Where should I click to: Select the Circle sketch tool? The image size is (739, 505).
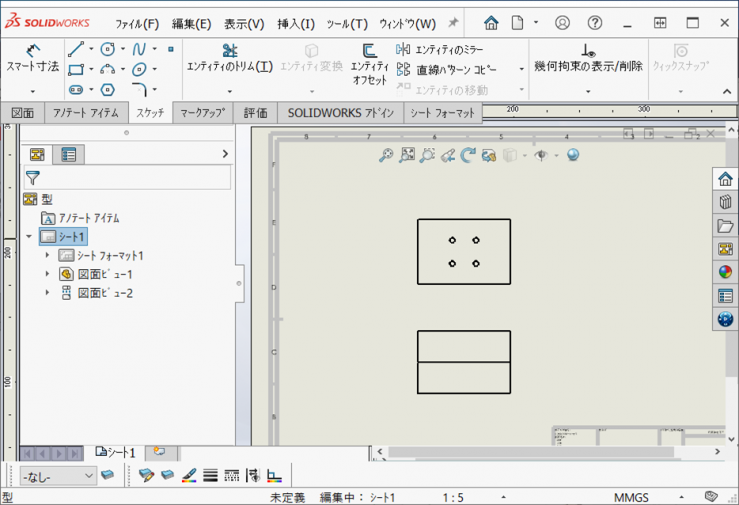point(107,49)
